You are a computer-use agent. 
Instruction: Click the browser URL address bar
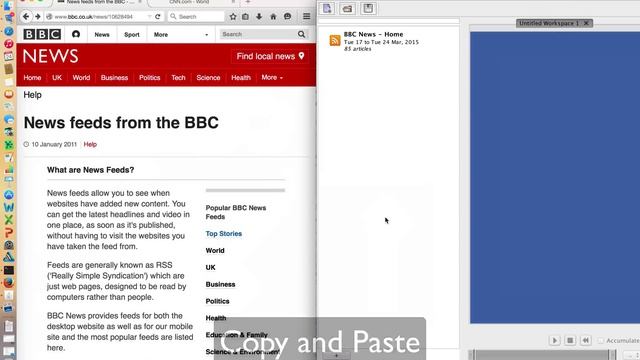point(98,17)
